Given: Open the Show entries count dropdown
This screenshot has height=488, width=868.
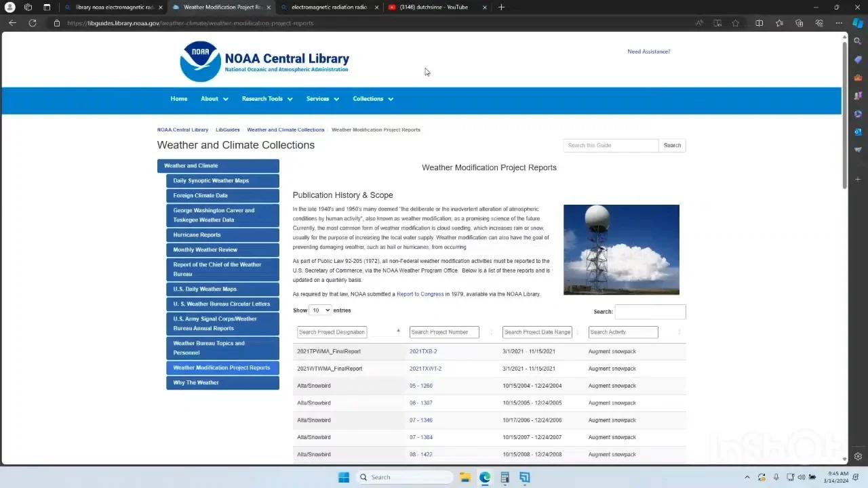Looking at the screenshot, I should [x=319, y=310].
